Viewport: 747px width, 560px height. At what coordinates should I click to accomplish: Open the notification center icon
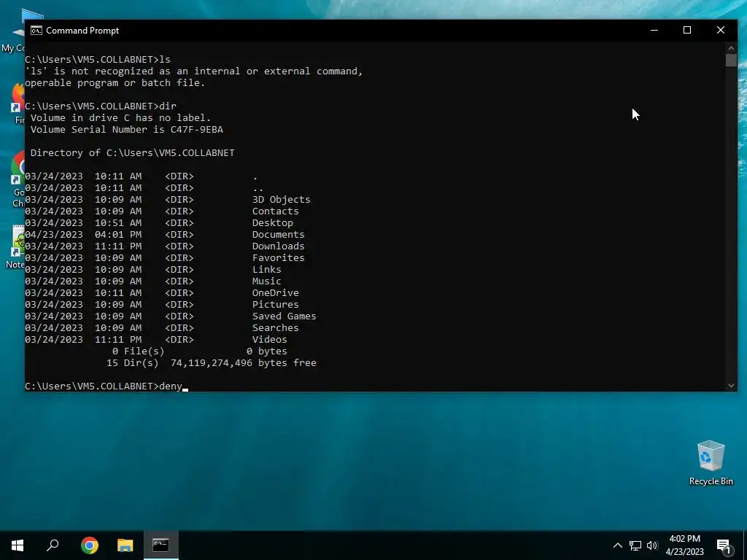[x=724, y=546]
